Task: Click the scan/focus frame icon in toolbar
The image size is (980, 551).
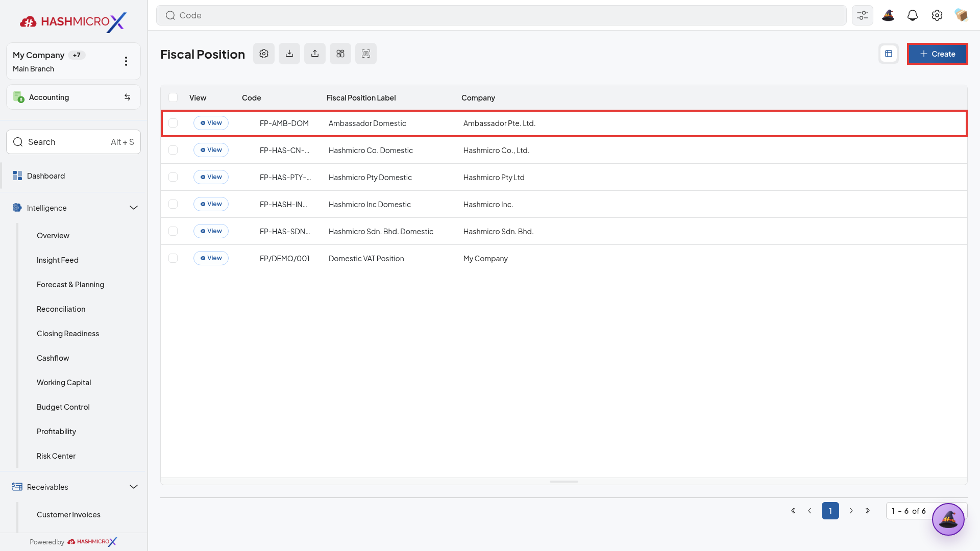Action: coord(366,54)
